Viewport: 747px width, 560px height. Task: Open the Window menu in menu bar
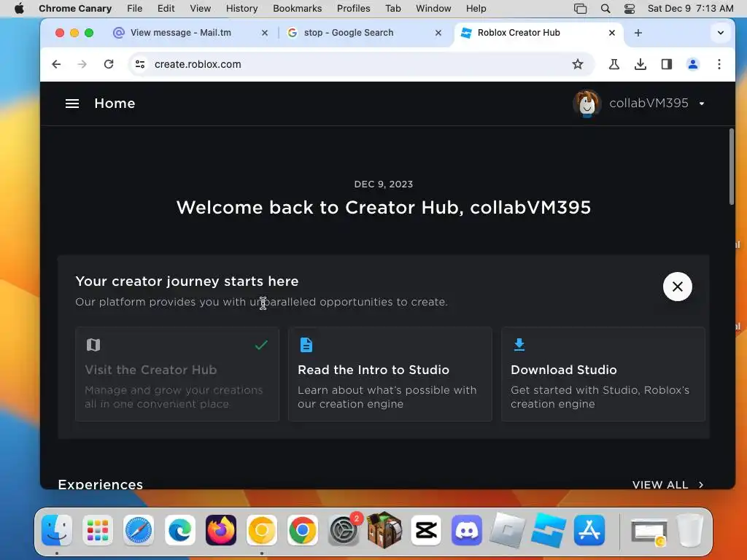click(x=433, y=8)
